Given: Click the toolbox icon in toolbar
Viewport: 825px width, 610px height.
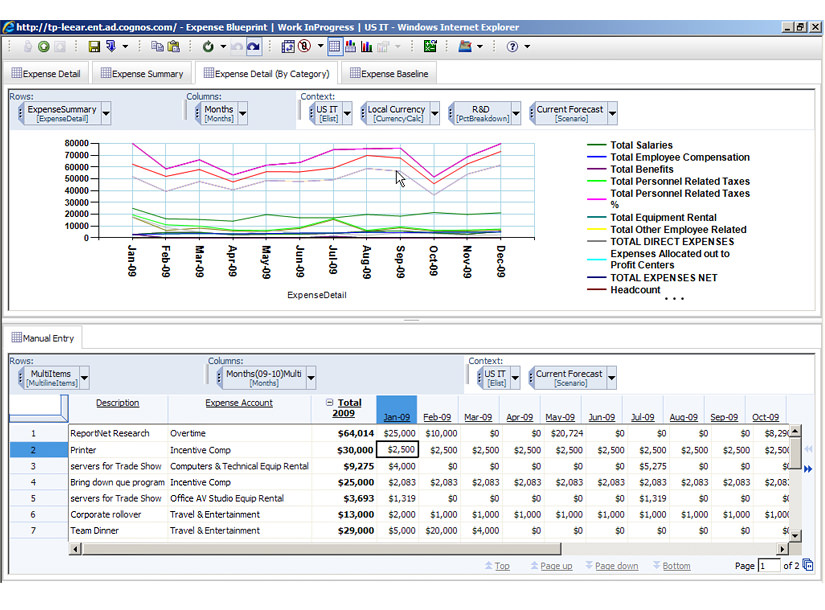Looking at the screenshot, I should click(465, 47).
